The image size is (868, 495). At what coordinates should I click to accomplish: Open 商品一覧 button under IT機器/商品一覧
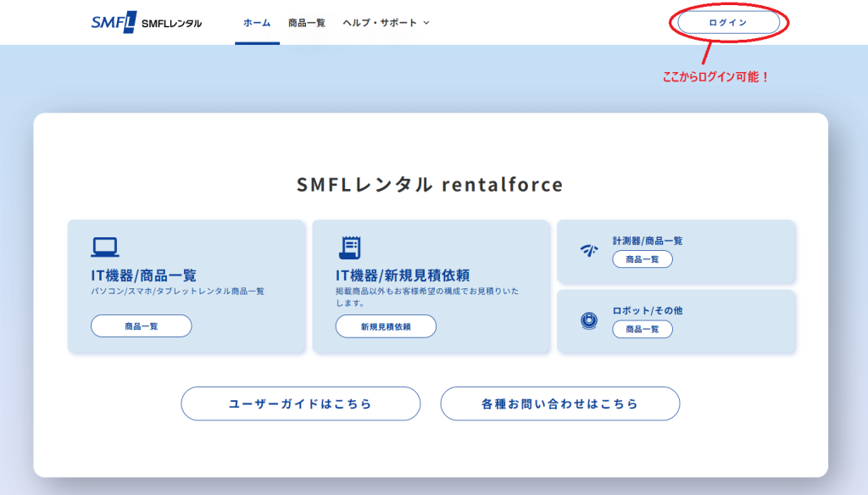142,326
